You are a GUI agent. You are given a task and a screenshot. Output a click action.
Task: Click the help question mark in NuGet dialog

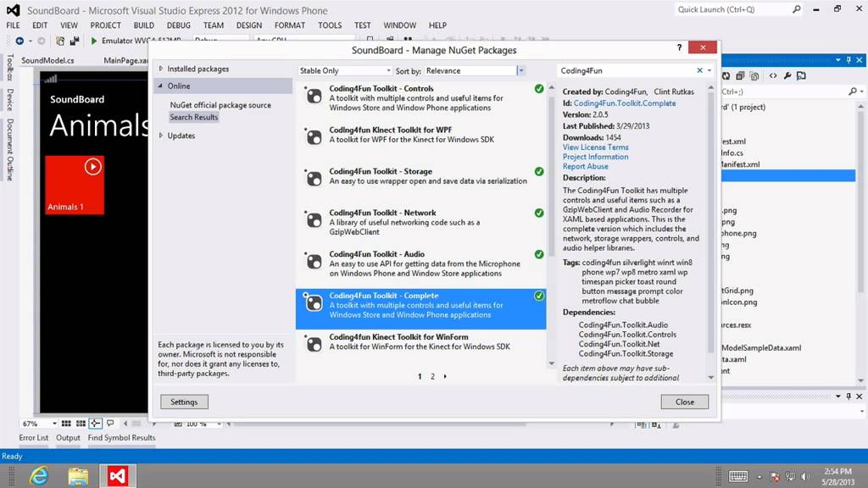pyautogui.click(x=679, y=47)
